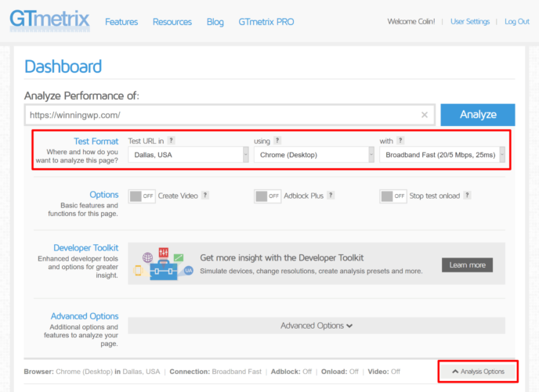Open the Dallas, USA location dropdown
This screenshot has width=539, height=392.
[x=188, y=155]
